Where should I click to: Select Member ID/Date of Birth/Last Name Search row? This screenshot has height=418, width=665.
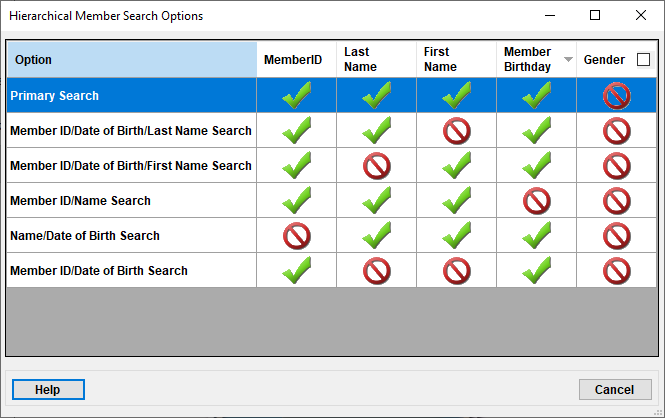point(331,131)
